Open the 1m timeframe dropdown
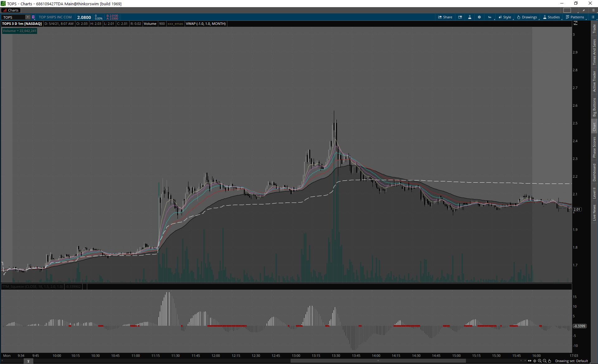The height and width of the screenshot is (364, 598). 490,17
